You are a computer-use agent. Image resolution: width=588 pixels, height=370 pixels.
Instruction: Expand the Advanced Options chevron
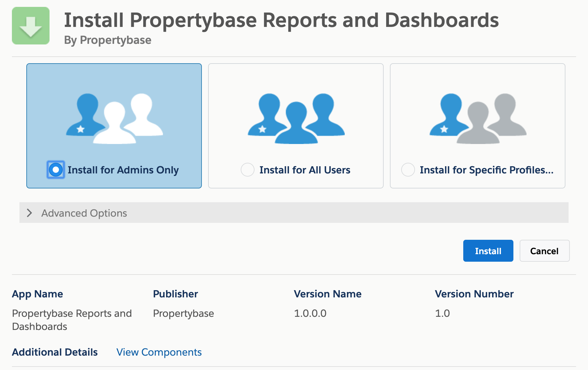(x=29, y=213)
